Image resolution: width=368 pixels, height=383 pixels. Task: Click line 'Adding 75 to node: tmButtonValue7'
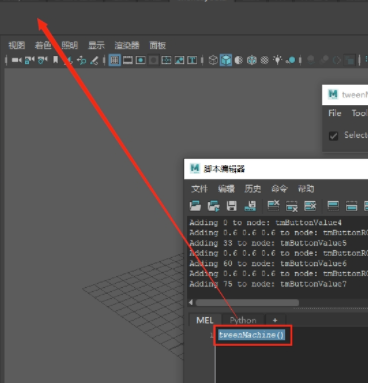(268, 284)
